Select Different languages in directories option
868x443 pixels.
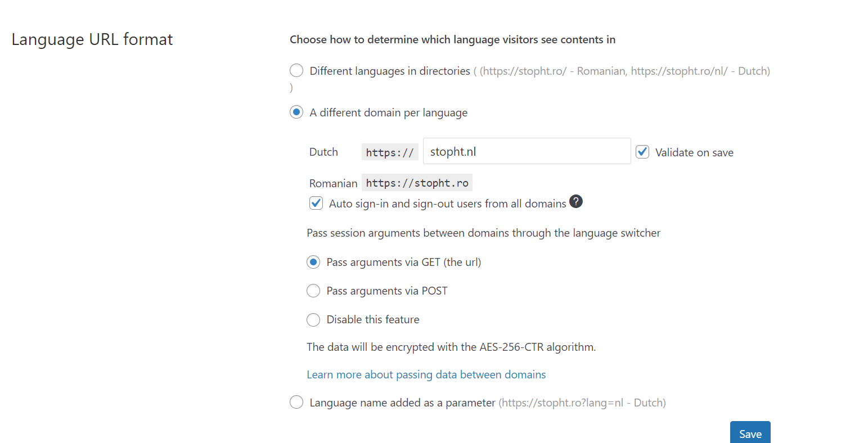click(296, 70)
